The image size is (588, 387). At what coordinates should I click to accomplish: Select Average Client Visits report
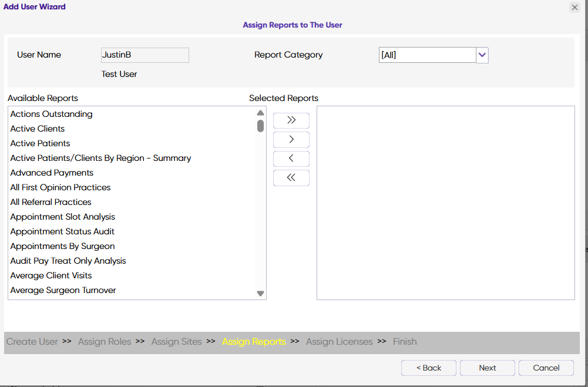(x=132, y=275)
